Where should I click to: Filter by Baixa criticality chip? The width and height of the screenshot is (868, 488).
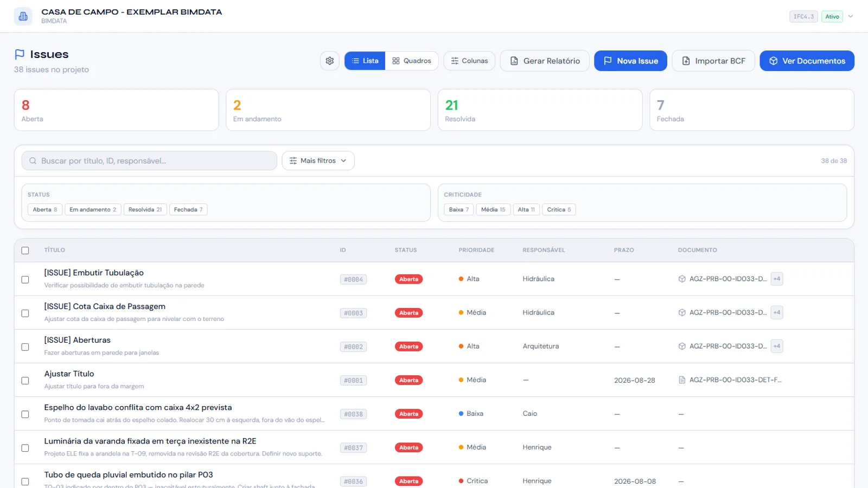(459, 209)
